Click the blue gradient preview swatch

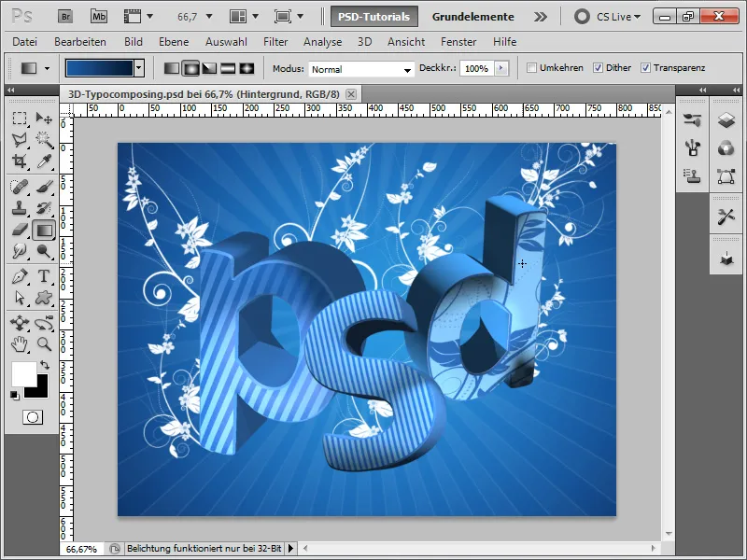click(100, 68)
